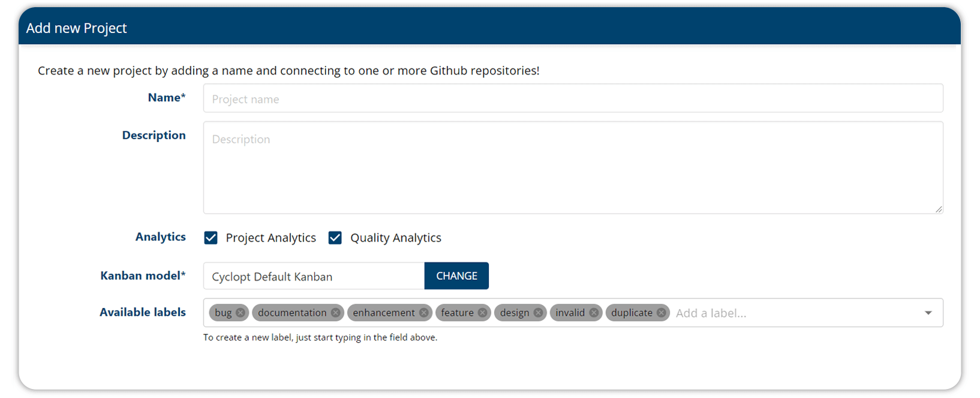Click the Cyclopt Default Kanban field
The height and width of the screenshot is (398, 980).
click(314, 276)
